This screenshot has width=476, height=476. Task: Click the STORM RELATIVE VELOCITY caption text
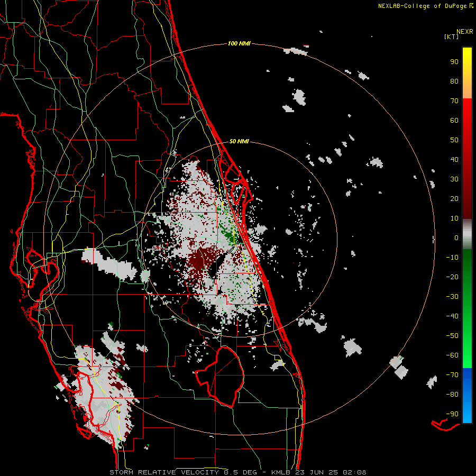(164, 472)
